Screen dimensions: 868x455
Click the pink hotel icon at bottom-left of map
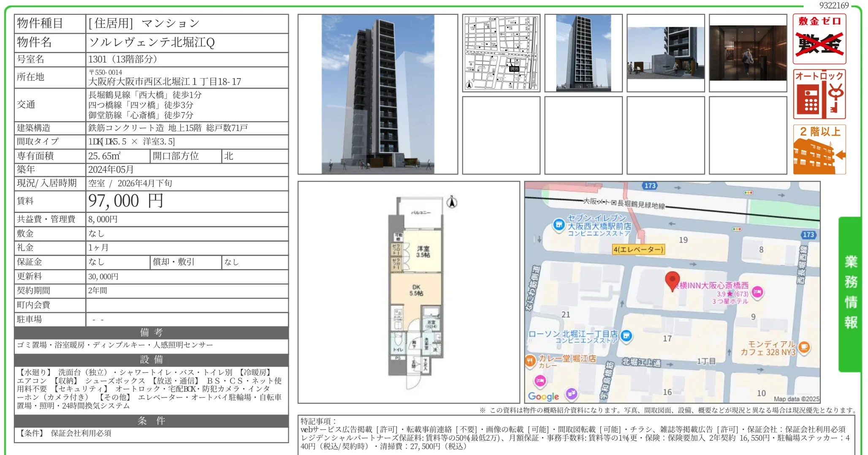pos(539,381)
